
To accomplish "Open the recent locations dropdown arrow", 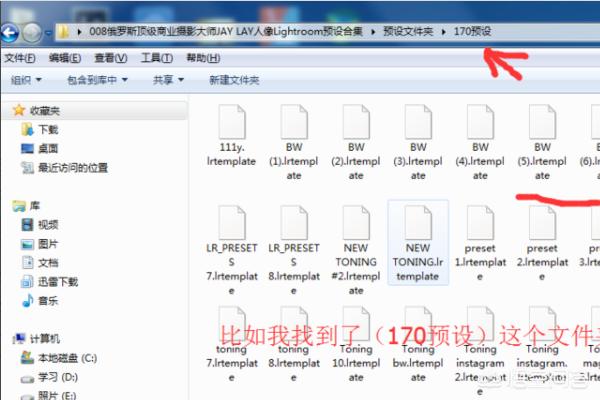I will (48, 33).
